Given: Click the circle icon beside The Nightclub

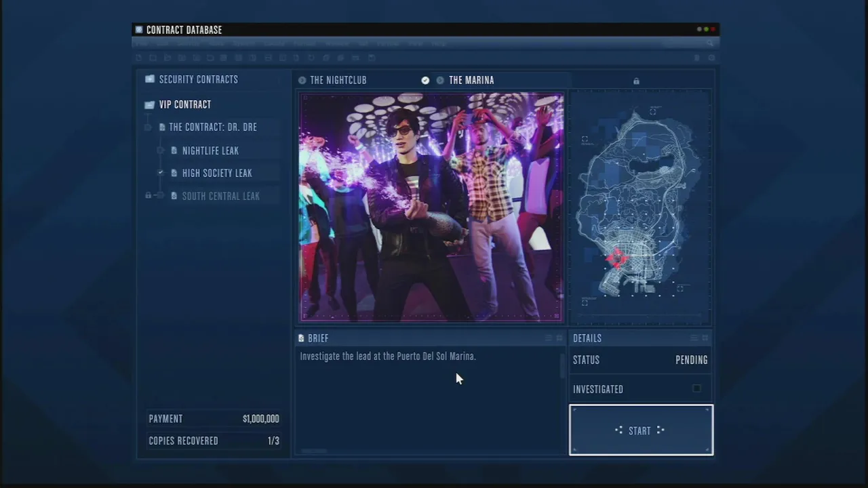Looking at the screenshot, I should click(x=302, y=80).
